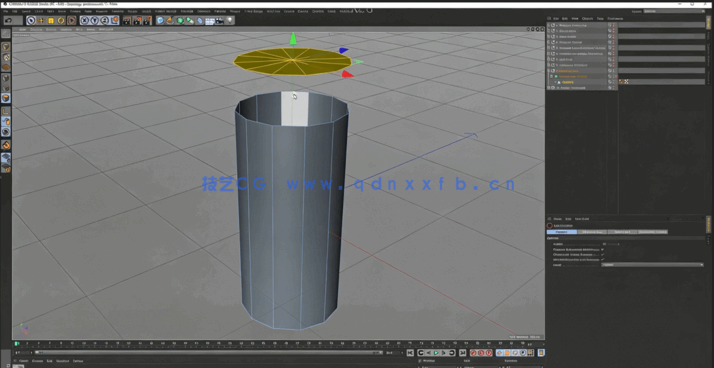The image size is (714, 368).
Task: Open the Tags menu in Object Manager
Action: pos(600,19)
